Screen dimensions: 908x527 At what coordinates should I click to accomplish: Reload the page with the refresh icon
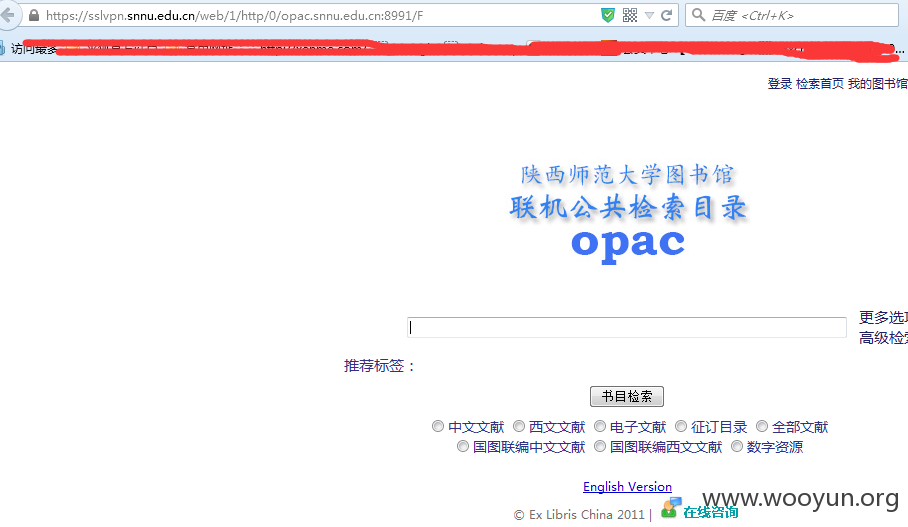pyautogui.click(x=667, y=16)
